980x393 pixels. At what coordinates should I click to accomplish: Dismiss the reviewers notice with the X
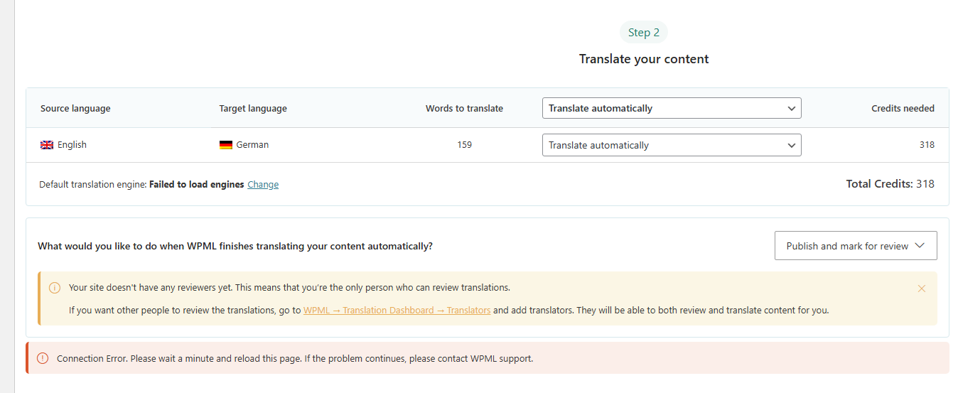point(922,289)
